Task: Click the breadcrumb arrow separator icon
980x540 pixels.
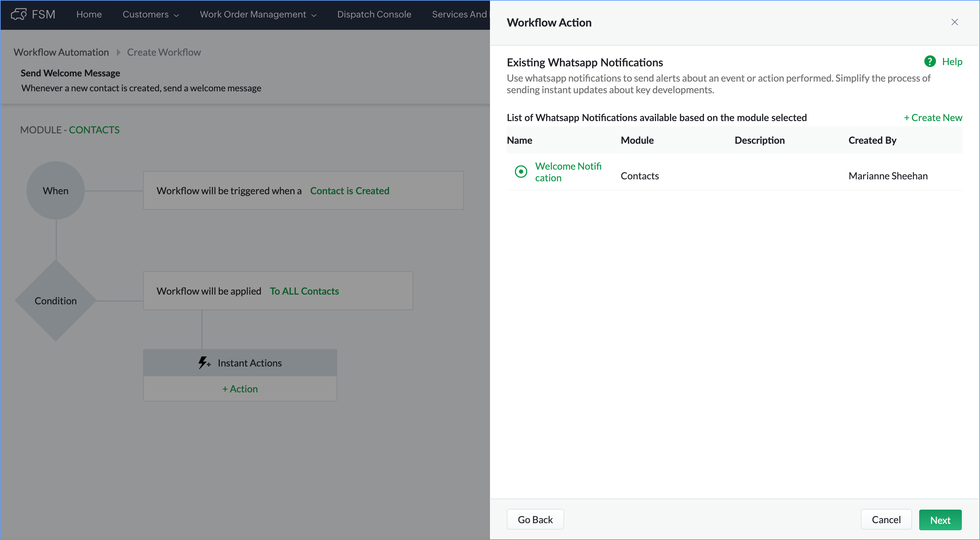Action: coord(118,52)
